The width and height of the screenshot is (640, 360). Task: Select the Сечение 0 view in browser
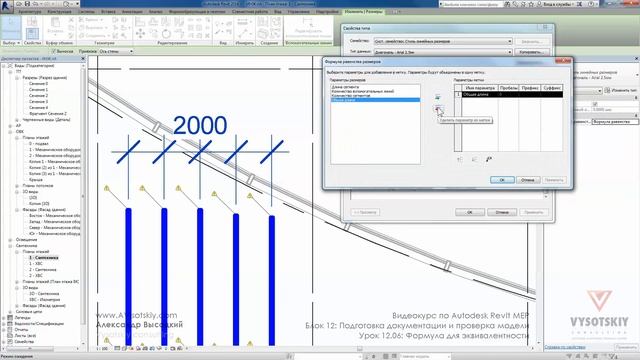(38, 84)
